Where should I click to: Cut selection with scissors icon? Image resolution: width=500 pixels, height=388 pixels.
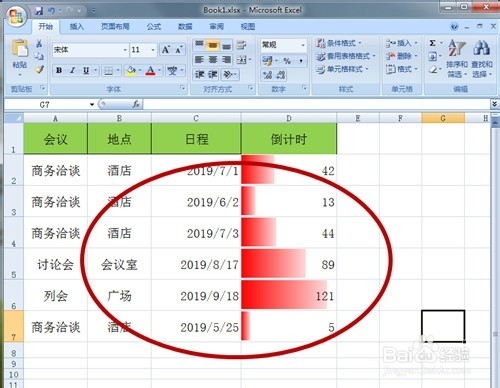39,43
